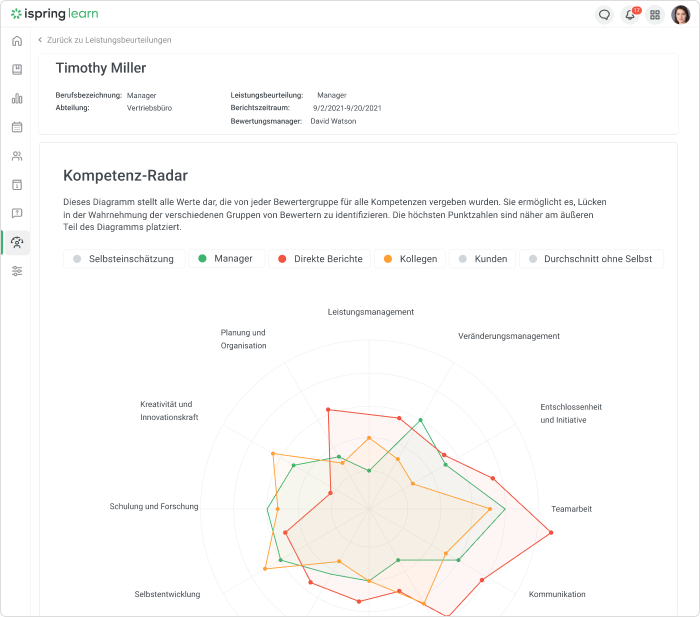Open the user profile avatar

[680, 15]
